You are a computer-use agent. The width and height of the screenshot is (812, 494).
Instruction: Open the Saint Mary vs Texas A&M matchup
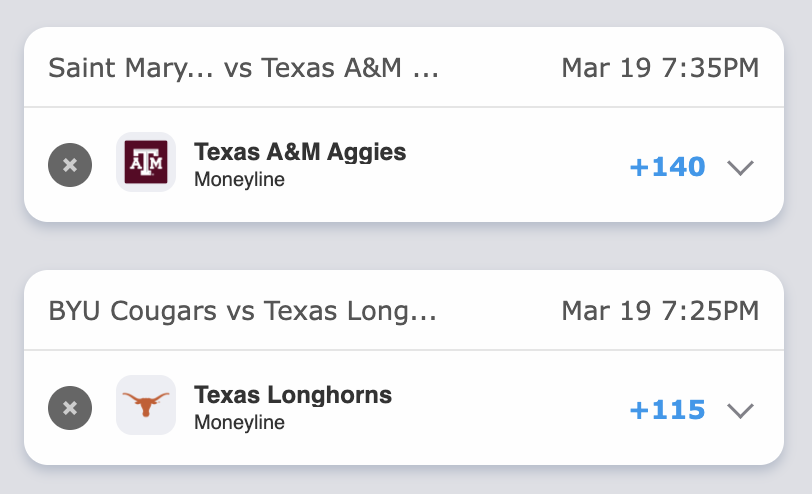pos(243,68)
